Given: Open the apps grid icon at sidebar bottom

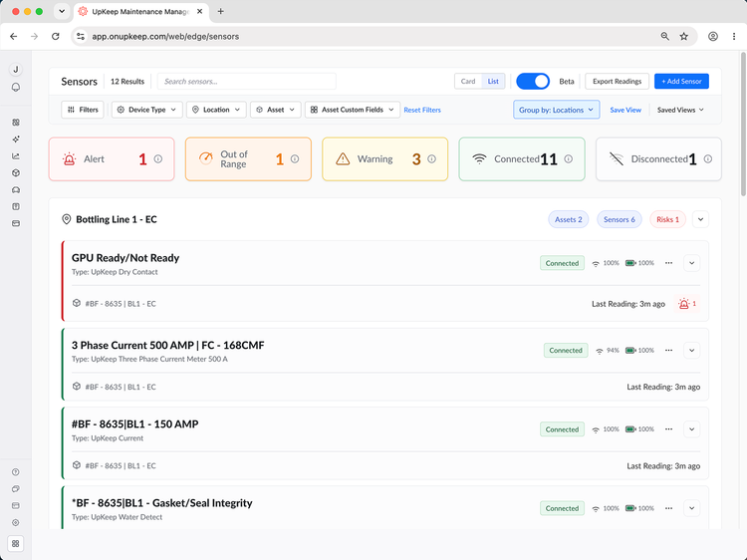Looking at the screenshot, I should [x=16, y=543].
